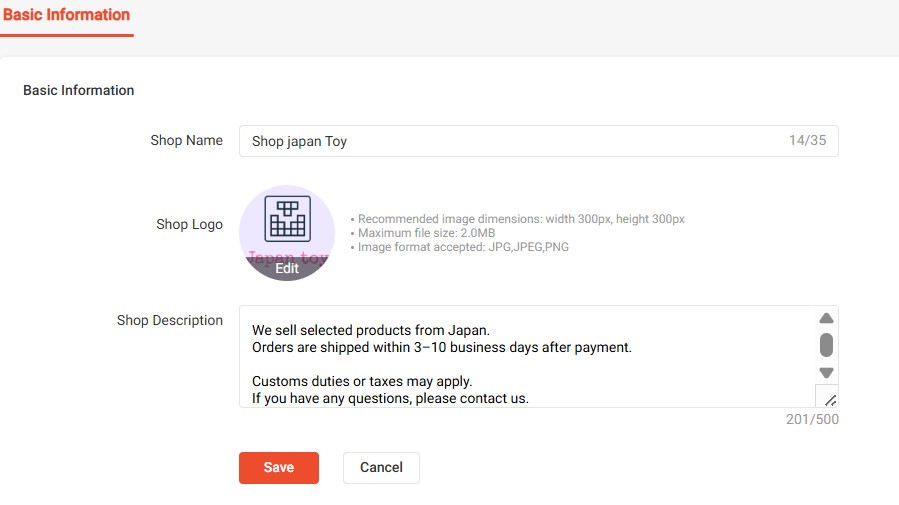Switch to the Basic Information tab

(66, 15)
